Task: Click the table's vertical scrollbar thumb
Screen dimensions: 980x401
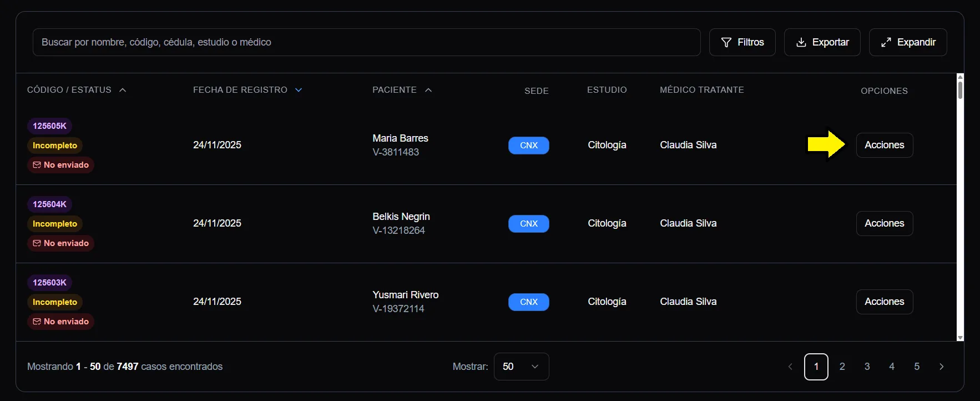Action: click(x=960, y=90)
